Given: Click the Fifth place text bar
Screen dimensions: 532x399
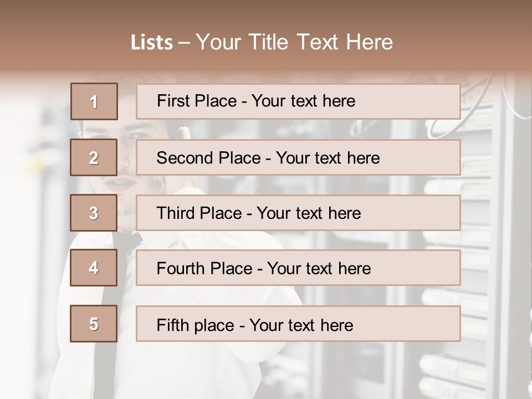Looking at the screenshot, I should 298,324.
